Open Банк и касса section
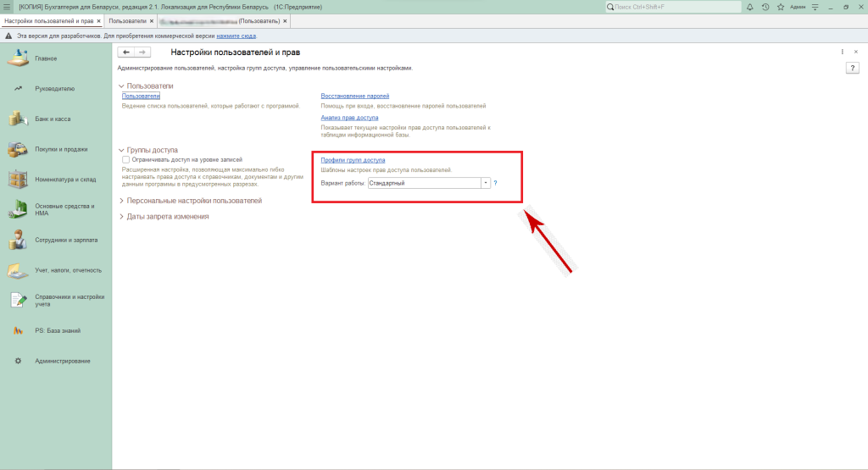Image resolution: width=868 pixels, height=470 pixels. (x=53, y=119)
